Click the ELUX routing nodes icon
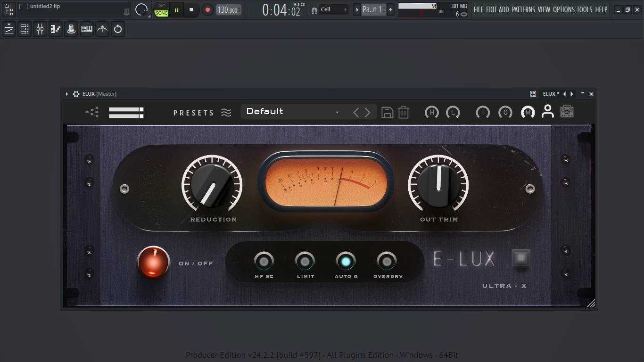Viewport: 644px width, 362px height. click(x=92, y=112)
